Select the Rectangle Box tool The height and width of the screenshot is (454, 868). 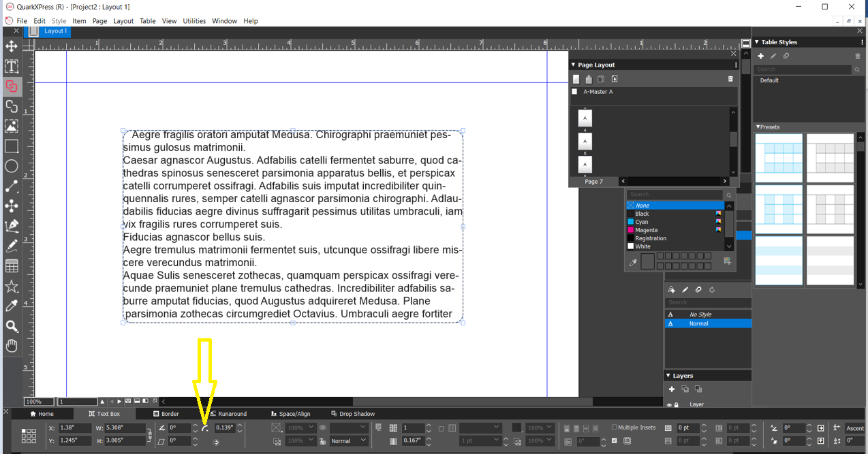11,146
